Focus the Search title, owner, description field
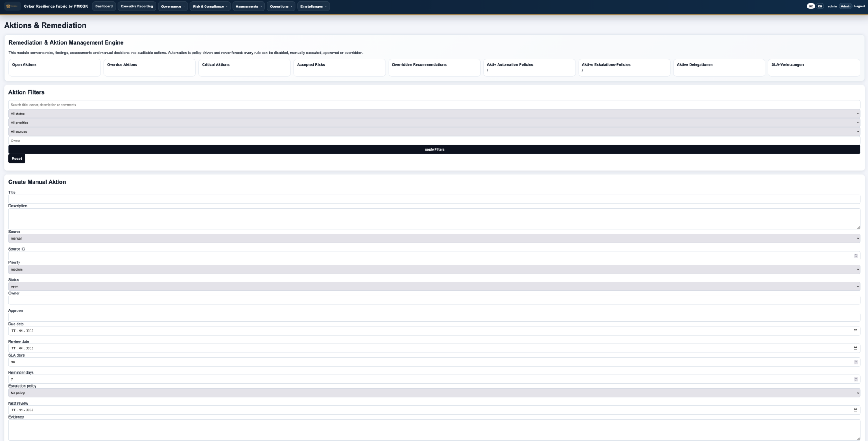The width and height of the screenshot is (868, 441). click(x=434, y=105)
